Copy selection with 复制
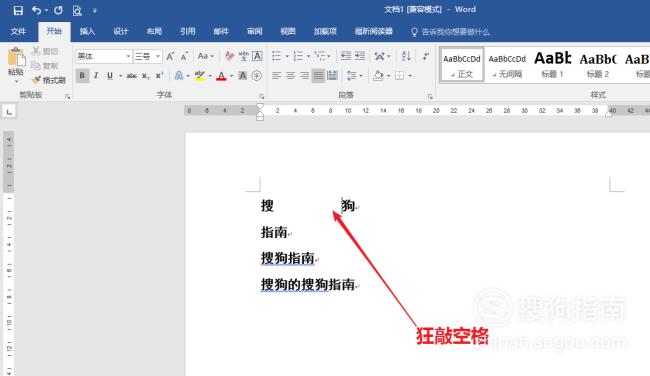Screen dimensions: 650x376 point(46,65)
